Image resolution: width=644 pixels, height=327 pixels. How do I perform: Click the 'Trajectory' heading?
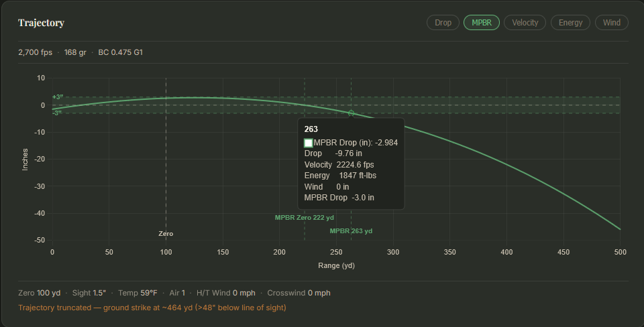coord(41,23)
